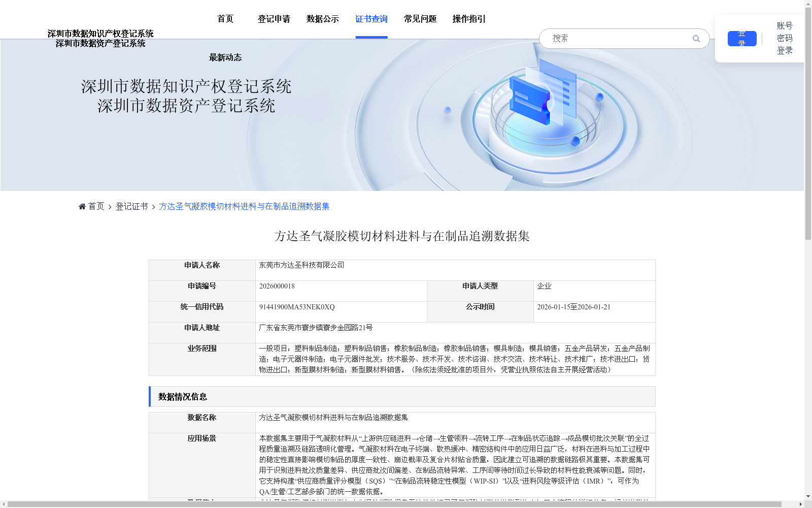Click the 应用场景 description paragraph

455,465
